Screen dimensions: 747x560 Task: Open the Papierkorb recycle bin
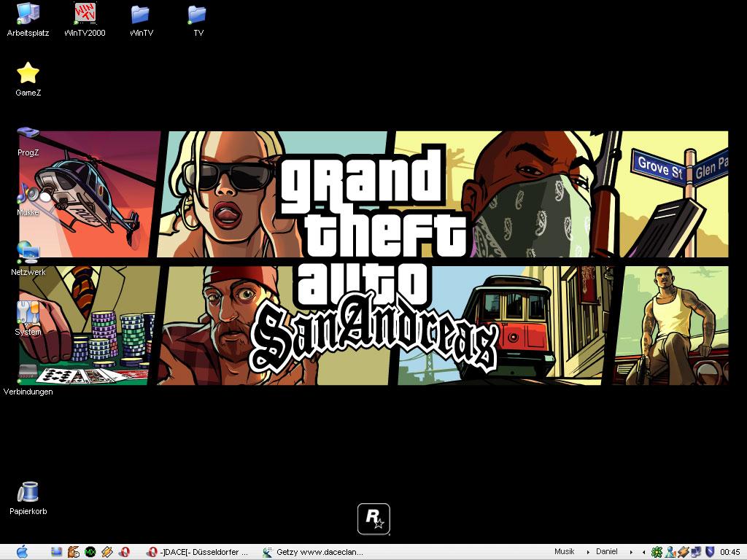click(28, 497)
